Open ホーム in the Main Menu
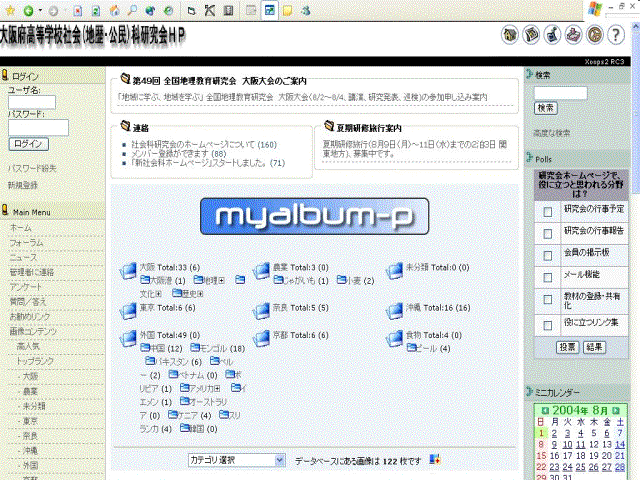The image size is (640, 480). click(20, 228)
